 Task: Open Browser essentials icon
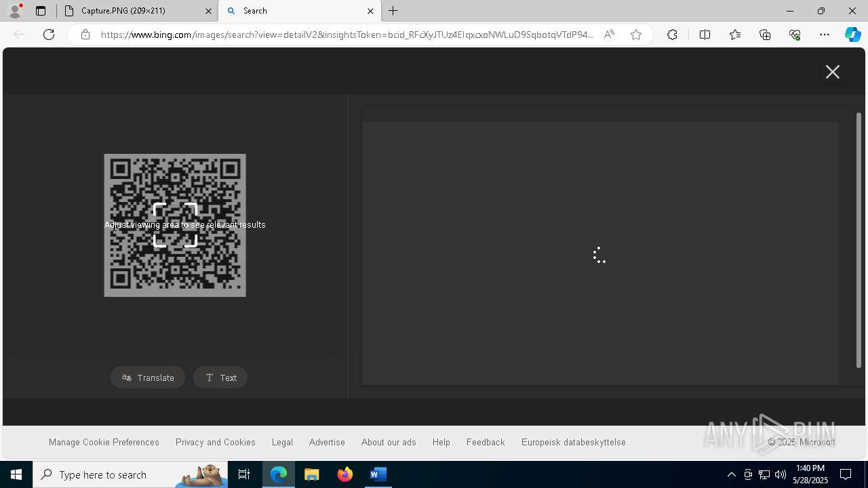(x=795, y=35)
